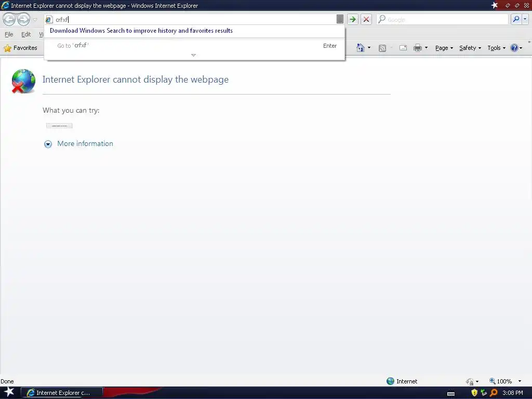
Task: Click the Read Mail envelope icon
Action: pyautogui.click(x=403, y=48)
